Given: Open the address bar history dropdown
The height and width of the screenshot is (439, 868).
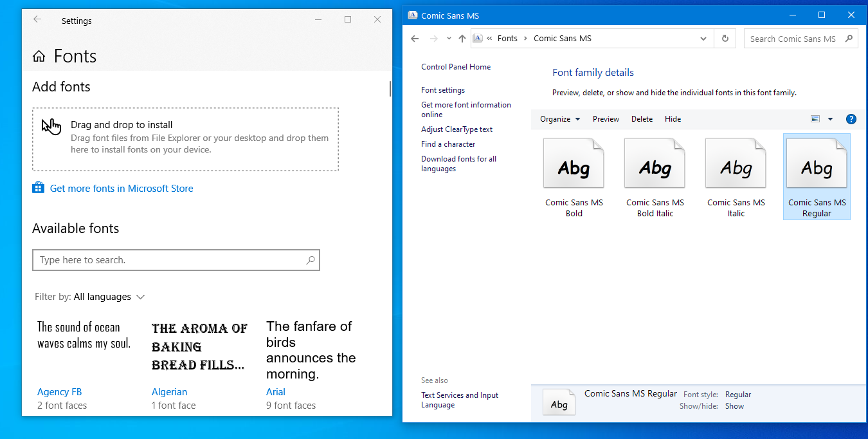Looking at the screenshot, I should pos(703,39).
